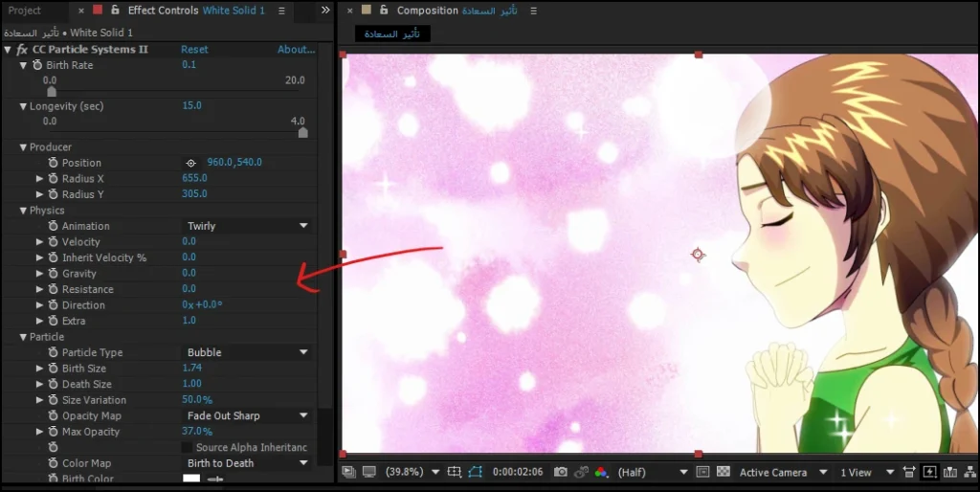
Task: Open the Particle Type dropdown set to Bubble
Action: click(247, 352)
